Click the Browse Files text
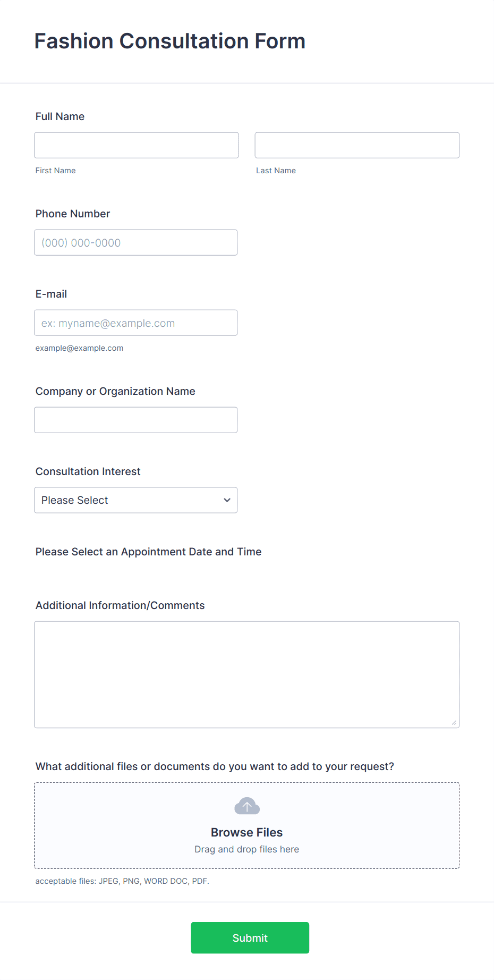This screenshot has width=494, height=980. coord(247,832)
